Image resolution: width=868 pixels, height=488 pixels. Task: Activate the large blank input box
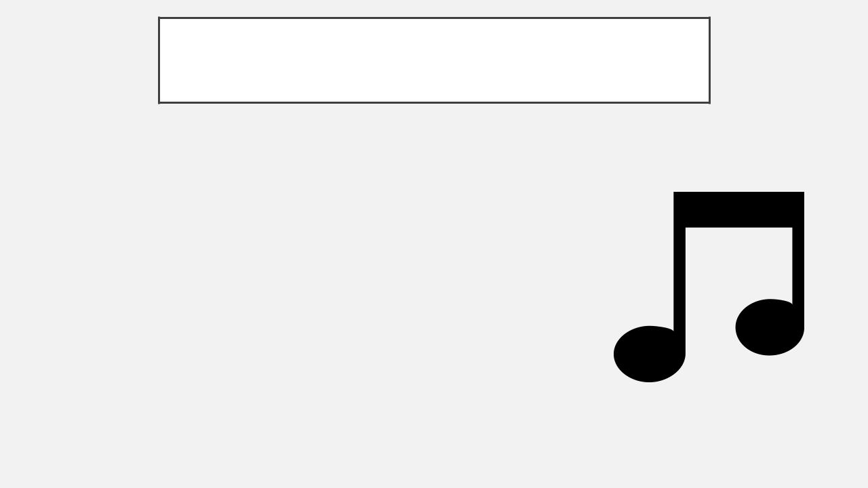click(x=434, y=60)
